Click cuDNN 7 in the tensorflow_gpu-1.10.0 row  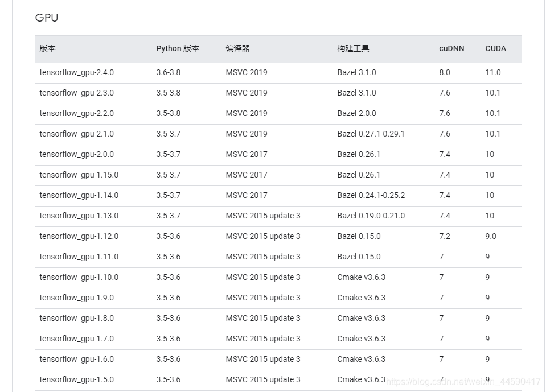click(x=442, y=278)
